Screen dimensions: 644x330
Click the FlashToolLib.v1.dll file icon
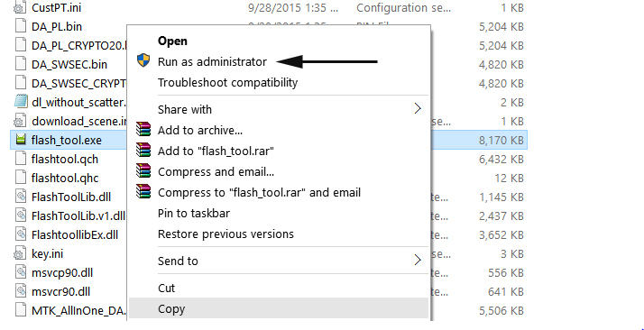(x=20, y=215)
